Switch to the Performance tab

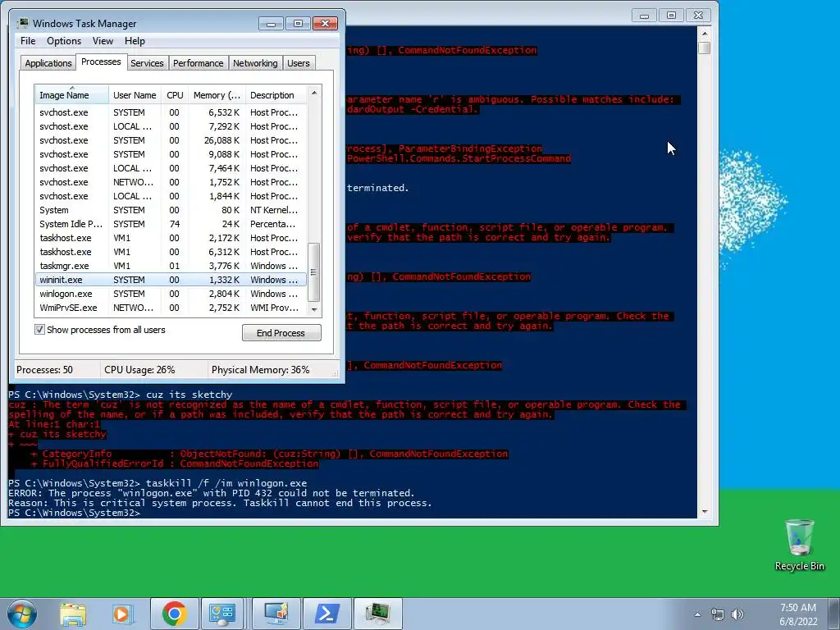pos(198,63)
